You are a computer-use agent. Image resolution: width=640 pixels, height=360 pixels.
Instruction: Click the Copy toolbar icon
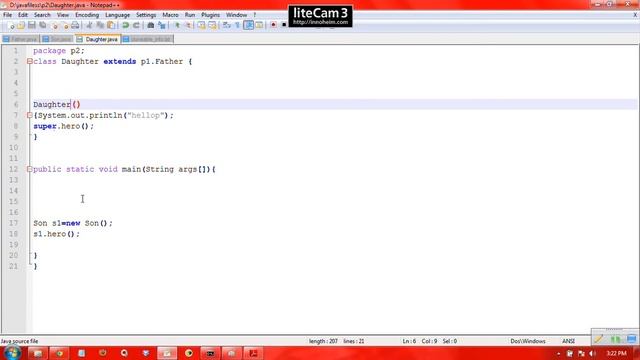pyautogui.click(x=100, y=25)
